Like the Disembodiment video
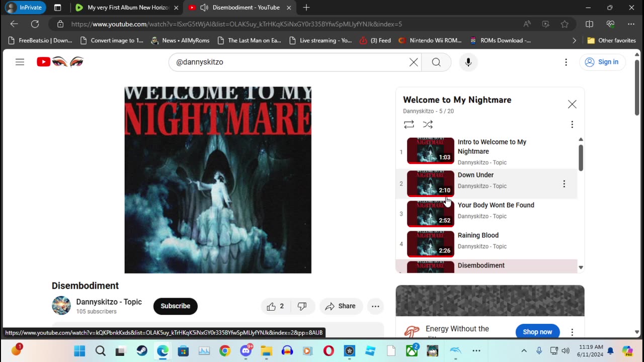This screenshot has height=362, width=644. click(x=275, y=306)
